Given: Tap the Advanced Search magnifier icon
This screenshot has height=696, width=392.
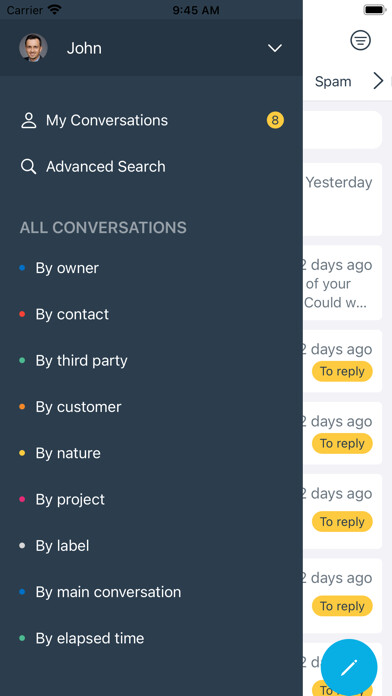Looking at the screenshot, I should 29,167.
